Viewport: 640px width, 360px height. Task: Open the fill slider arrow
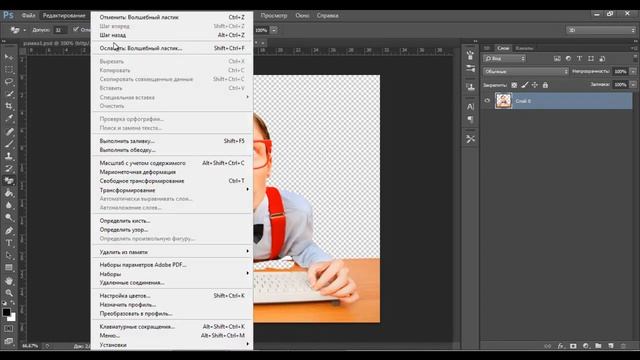(633, 84)
